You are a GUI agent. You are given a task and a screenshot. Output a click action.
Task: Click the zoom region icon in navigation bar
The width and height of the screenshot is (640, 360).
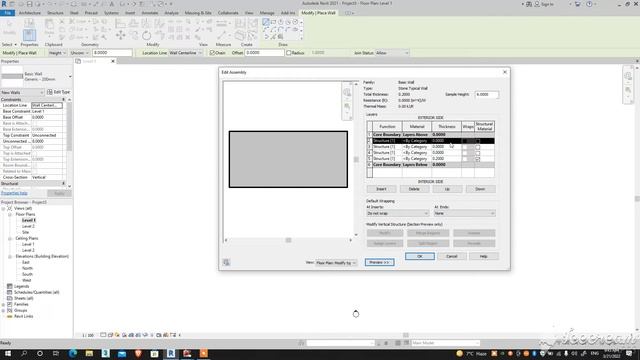point(628,90)
